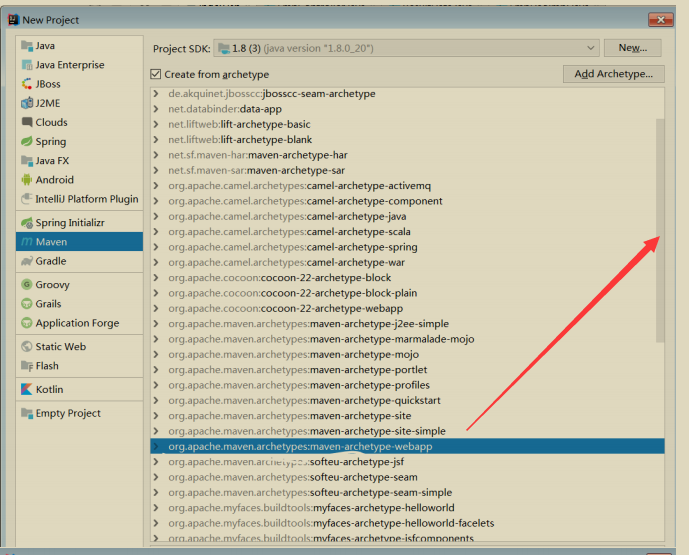Select softeu-archetype-seam archetype
This screenshot has width=689, height=555.
point(407,477)
